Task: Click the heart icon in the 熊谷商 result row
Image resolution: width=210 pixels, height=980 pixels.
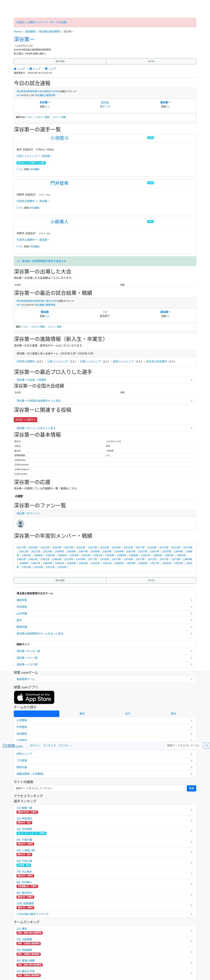Action: [x=22, y=327]
